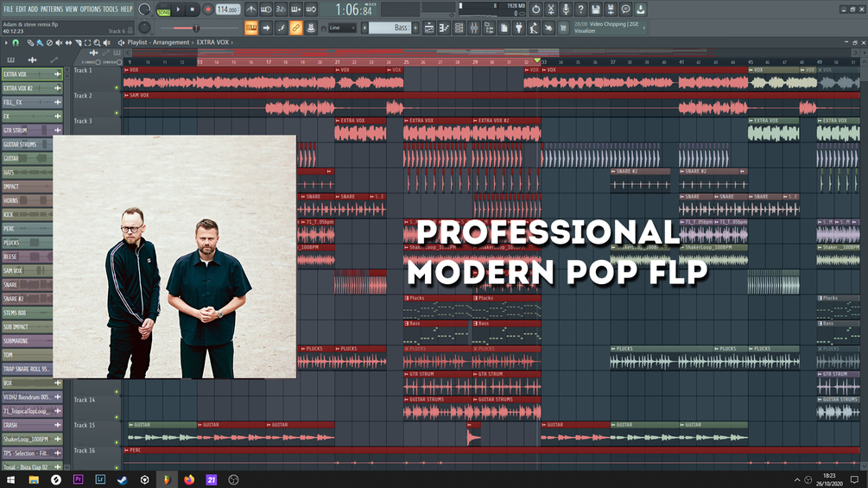Image resolution: width=868 pixels, height=488 pixels.
Task: Toggle the metronome
Action: (x=250, y=10)
